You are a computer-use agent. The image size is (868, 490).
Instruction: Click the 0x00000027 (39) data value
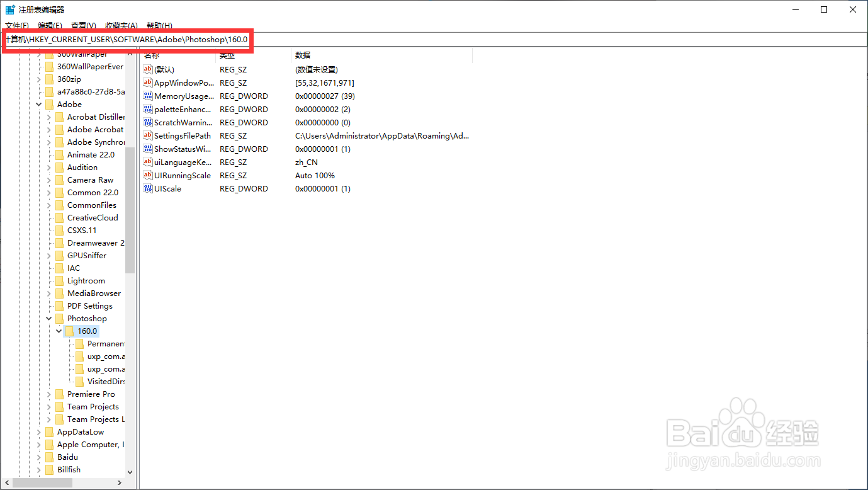point(325,96)
